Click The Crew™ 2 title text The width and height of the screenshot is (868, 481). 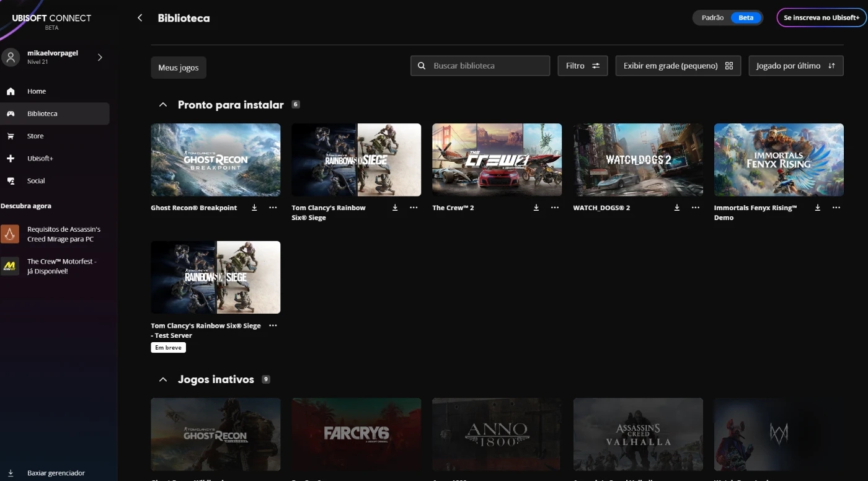453,208
